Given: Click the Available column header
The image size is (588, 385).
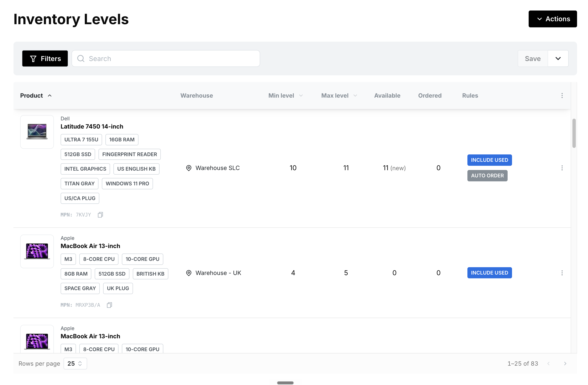Looking at the screenshot, I should point(387,96).
